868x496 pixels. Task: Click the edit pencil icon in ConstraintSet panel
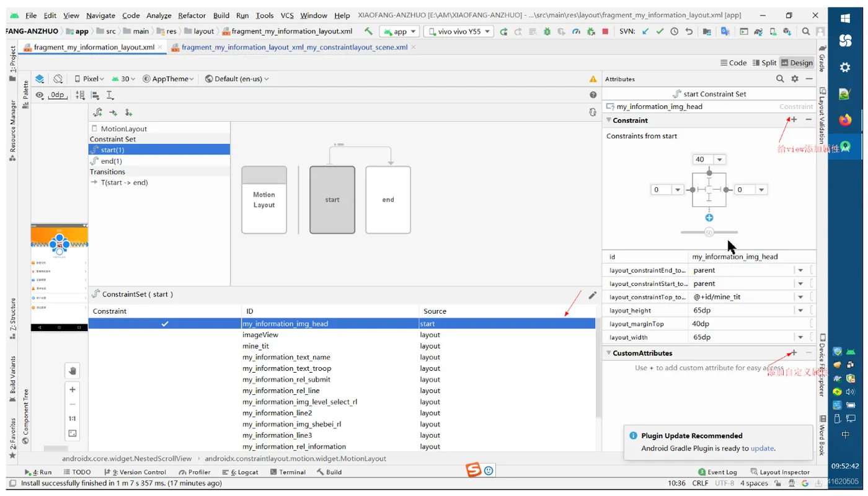[592, 296]
